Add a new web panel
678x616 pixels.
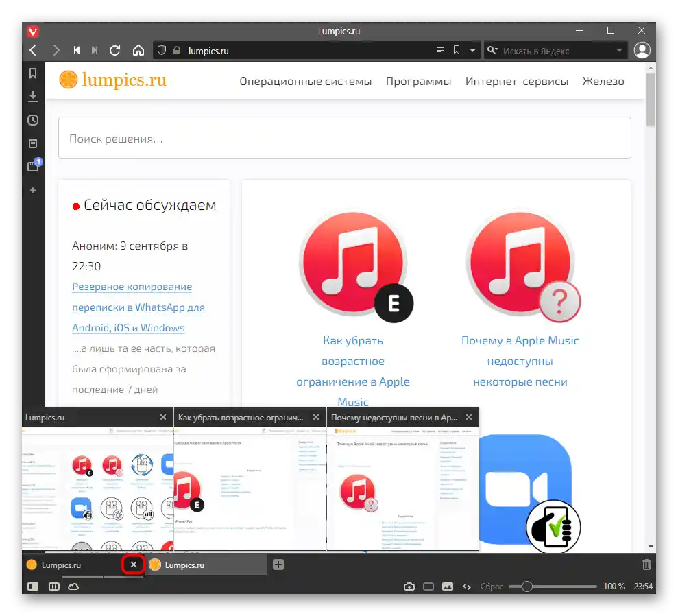click(x=33, y=190)
